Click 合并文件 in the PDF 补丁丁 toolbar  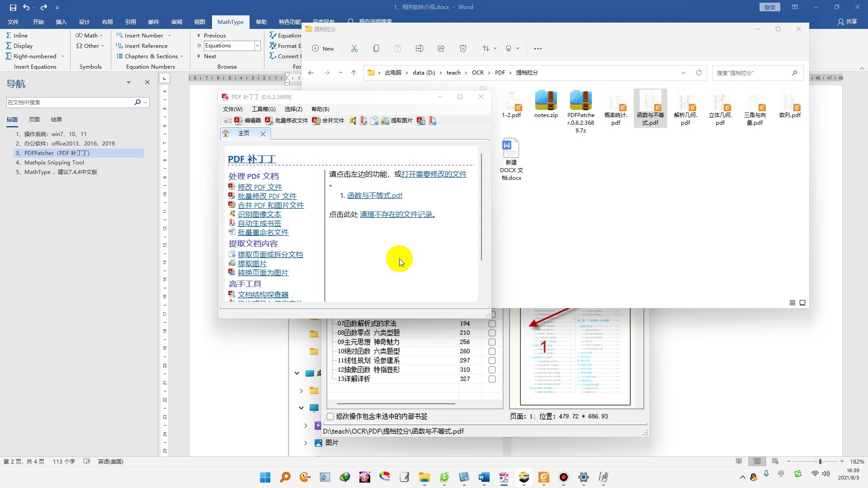coord(328,121)
